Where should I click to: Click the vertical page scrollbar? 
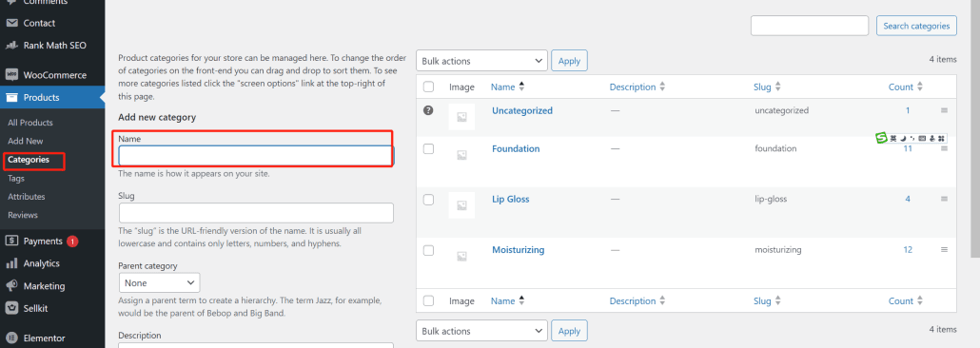click(975, 128)
